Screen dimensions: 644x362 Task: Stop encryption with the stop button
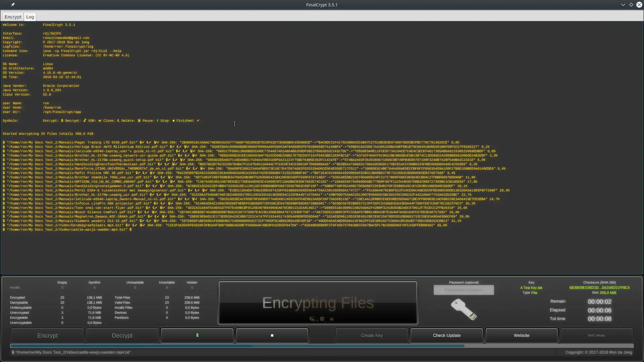pos(272,336)
